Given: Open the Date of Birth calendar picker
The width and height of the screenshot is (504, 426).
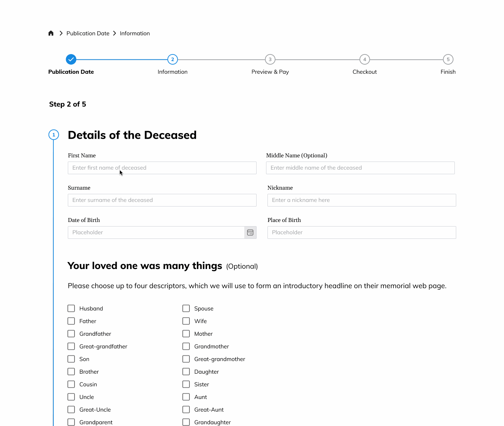Looking at the screenshot, I should pos(250,232).
